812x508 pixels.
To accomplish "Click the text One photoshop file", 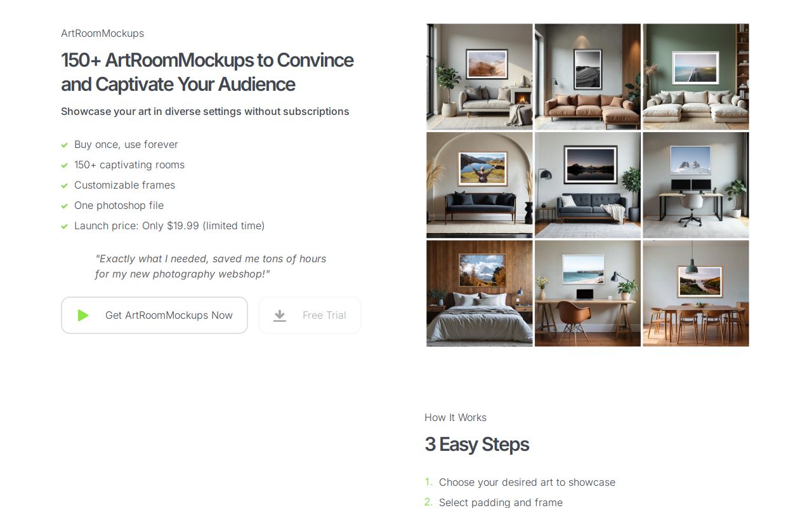I will (119, 205).
